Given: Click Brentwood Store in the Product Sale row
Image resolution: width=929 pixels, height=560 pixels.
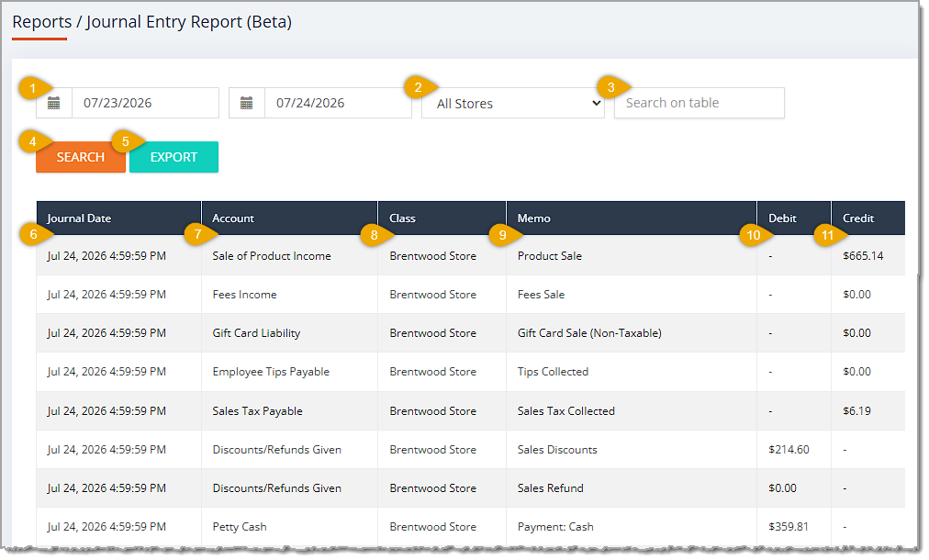Looking at the screenshot, I should [x=433, y=256].
